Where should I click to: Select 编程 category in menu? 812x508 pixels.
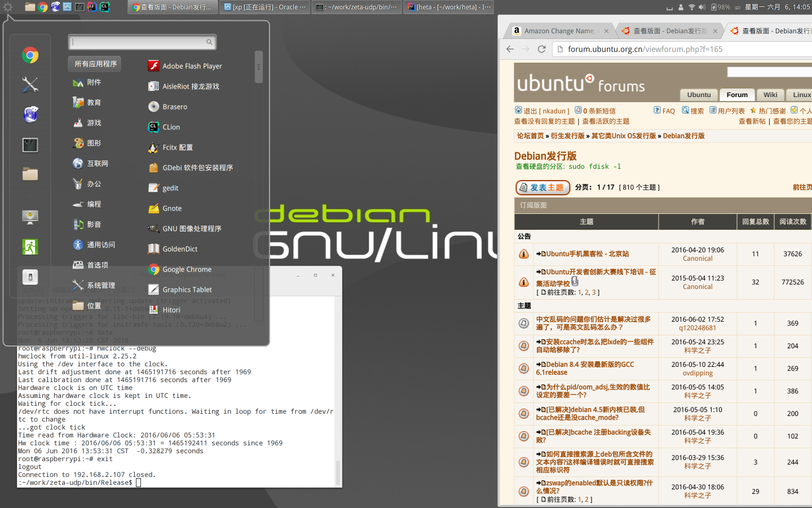[87, 204]
